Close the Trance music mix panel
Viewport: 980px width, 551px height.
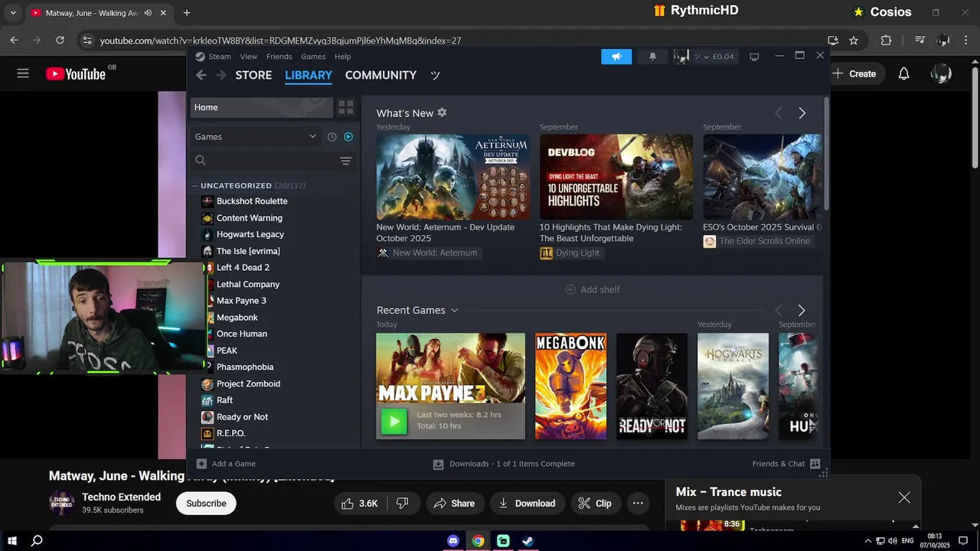pyautogui.click(x=904, y=497)
